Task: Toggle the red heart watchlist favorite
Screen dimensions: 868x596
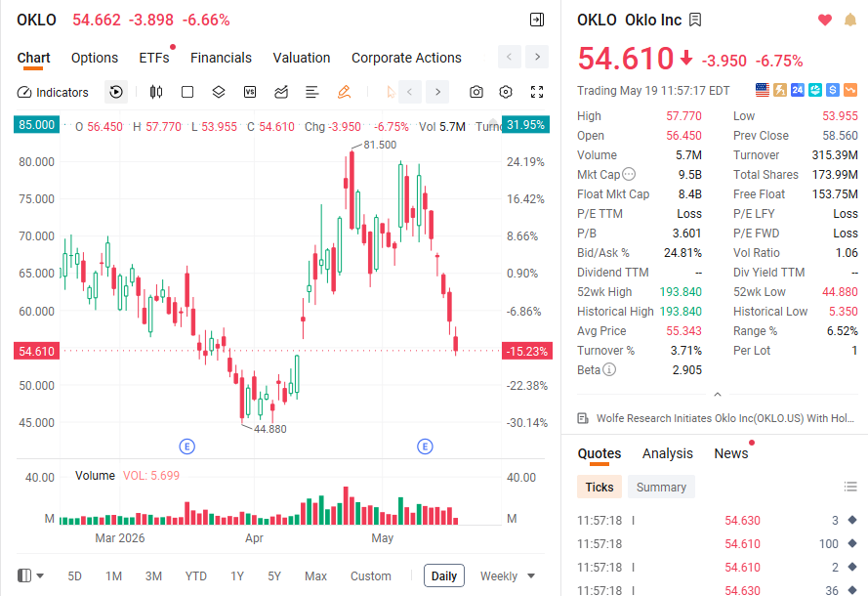Action: [825, 20]
